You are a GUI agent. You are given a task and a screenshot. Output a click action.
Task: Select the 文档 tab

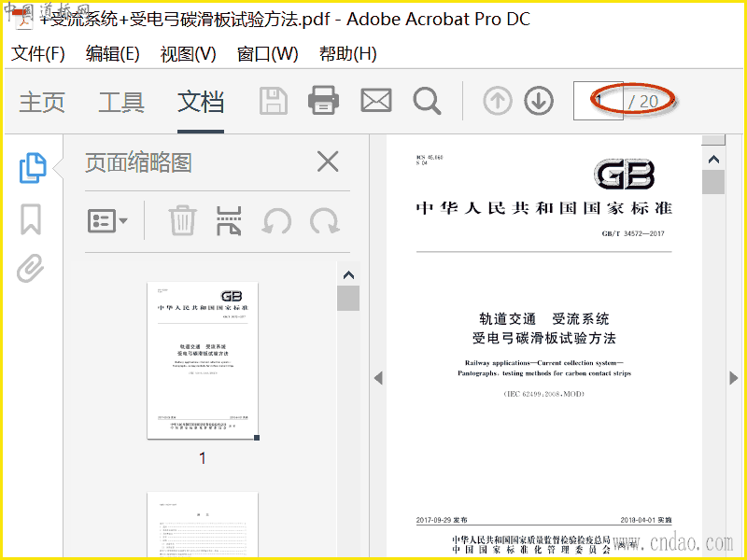tap(201, 102)
